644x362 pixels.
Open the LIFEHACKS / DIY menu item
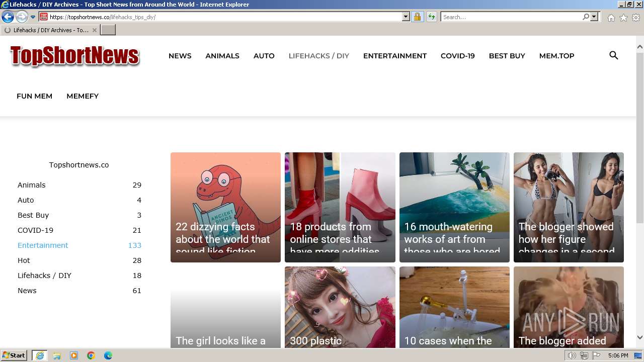(319, 56)
